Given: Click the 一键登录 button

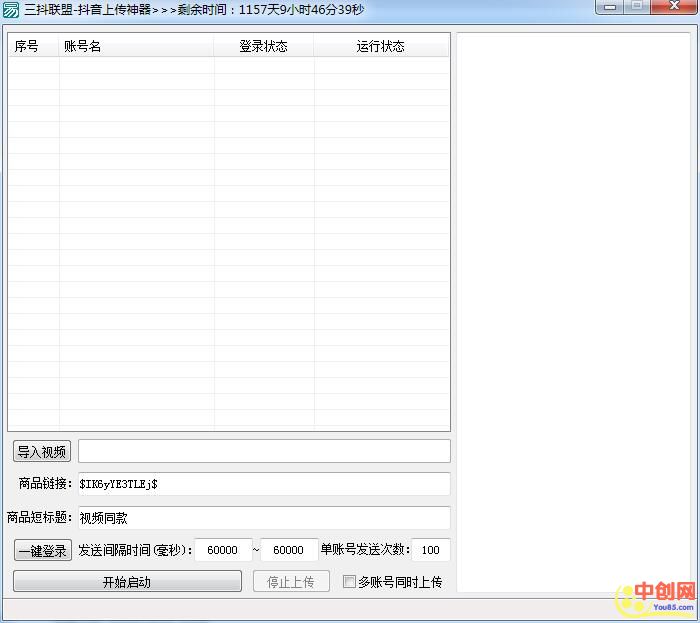Looking at the screenshot, I should (x=43, y=550).
